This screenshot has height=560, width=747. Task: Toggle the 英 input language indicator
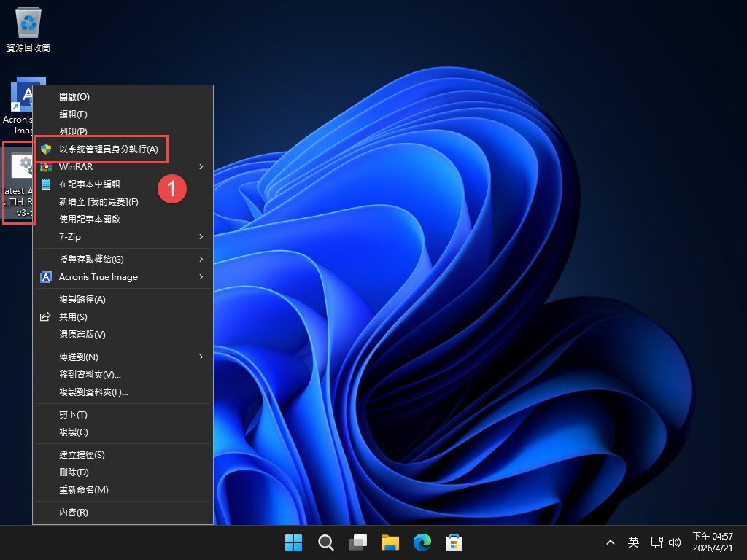pos(633,542)
